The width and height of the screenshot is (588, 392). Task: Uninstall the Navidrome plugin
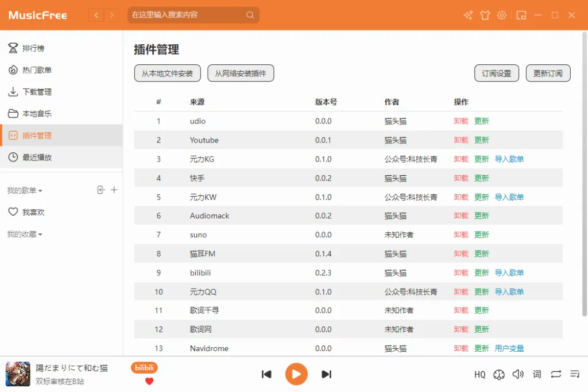point(461,348)
